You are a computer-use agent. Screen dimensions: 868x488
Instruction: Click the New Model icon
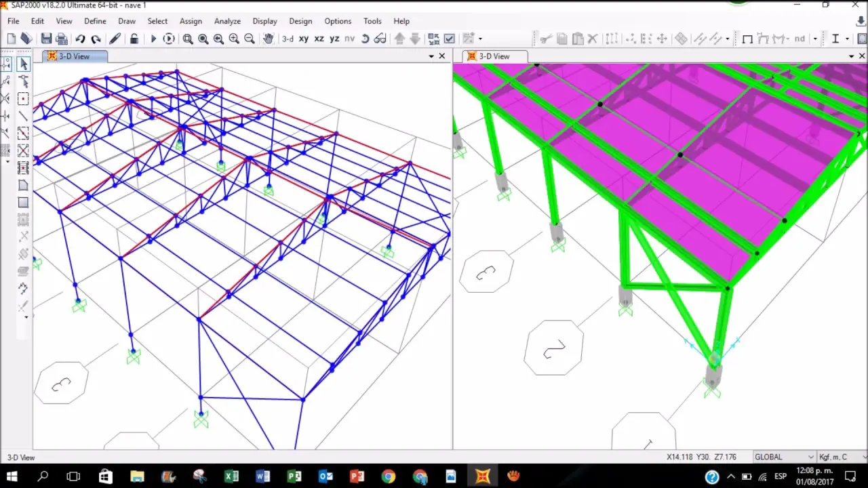click(12, 39)
